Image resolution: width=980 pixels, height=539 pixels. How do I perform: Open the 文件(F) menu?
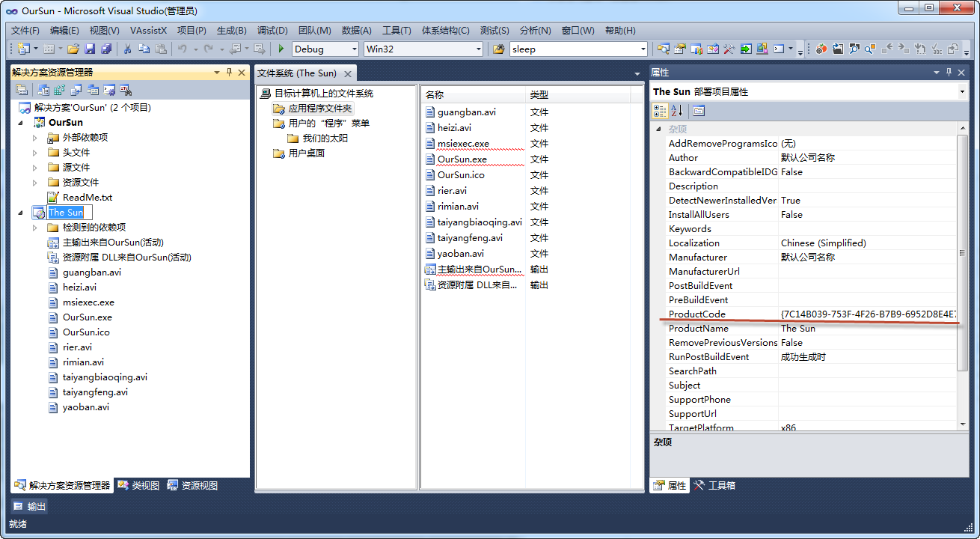25,30
